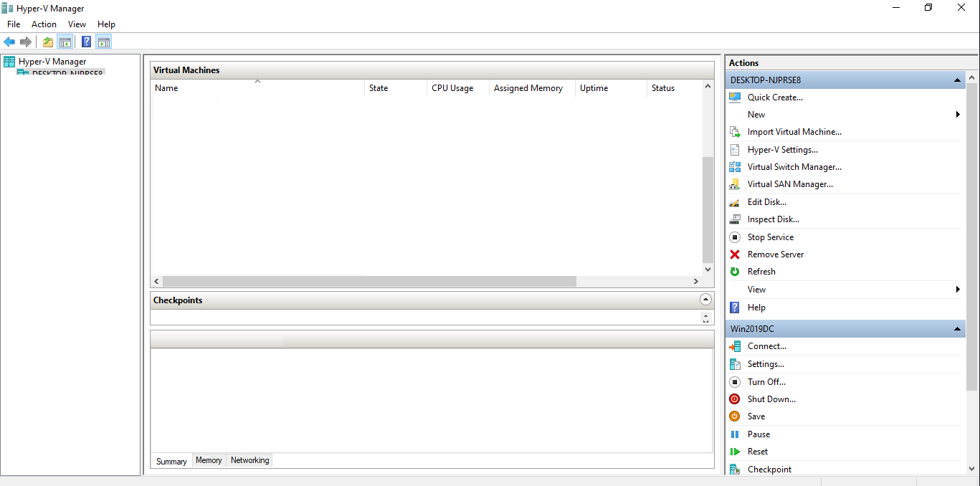Sort by the CPU Usage column header
Screen dimensions: 980x486
tap(458, 88)
